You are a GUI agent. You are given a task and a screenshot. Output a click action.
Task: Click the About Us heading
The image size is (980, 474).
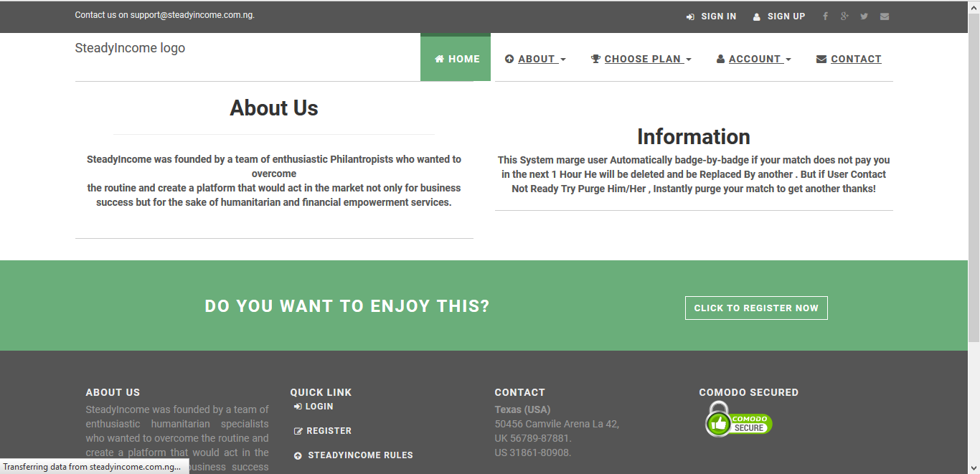[x=274, y=108]
